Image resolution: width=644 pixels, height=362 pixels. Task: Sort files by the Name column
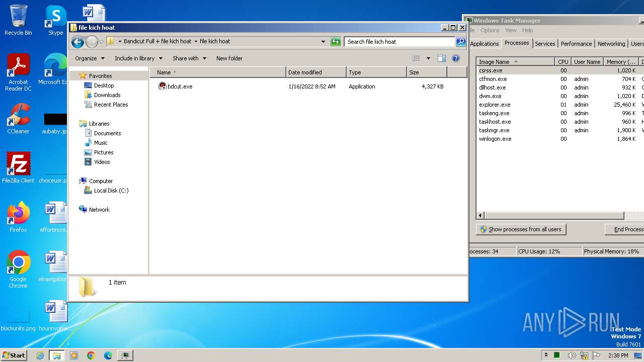click(217, 72)
